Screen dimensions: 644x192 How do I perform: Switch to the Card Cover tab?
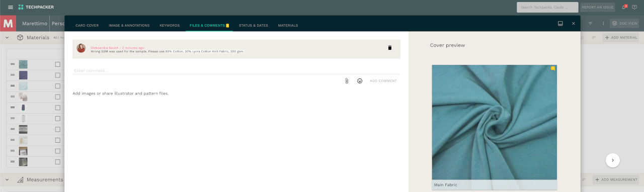tap(87, 25)
